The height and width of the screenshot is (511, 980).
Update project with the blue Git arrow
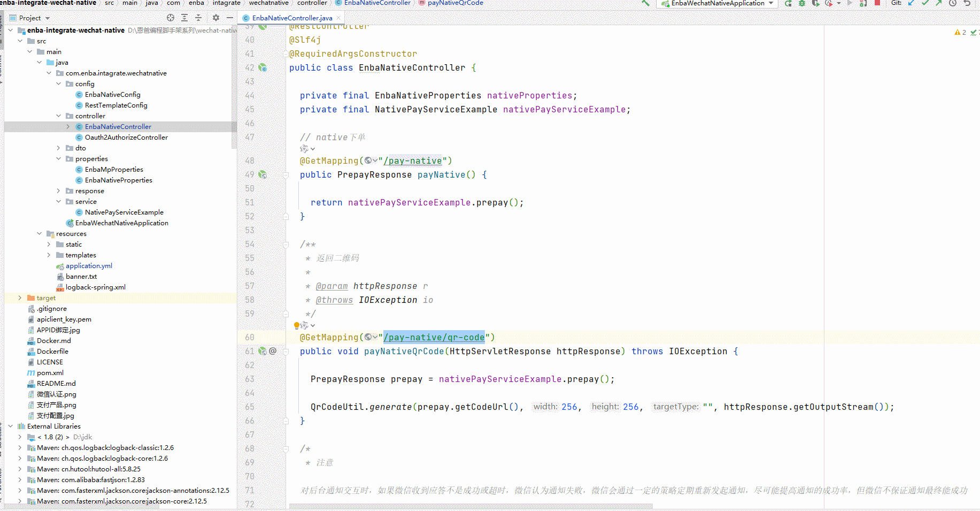(910, 3)
